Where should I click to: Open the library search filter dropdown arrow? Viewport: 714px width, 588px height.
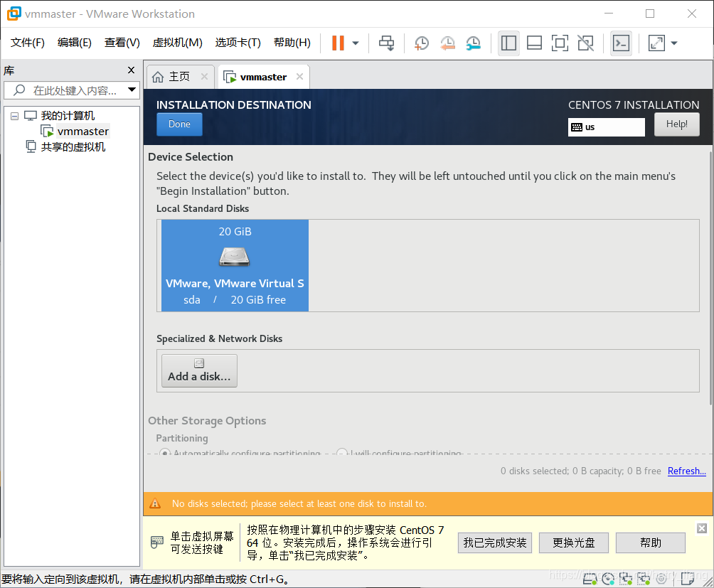[132, 90]
